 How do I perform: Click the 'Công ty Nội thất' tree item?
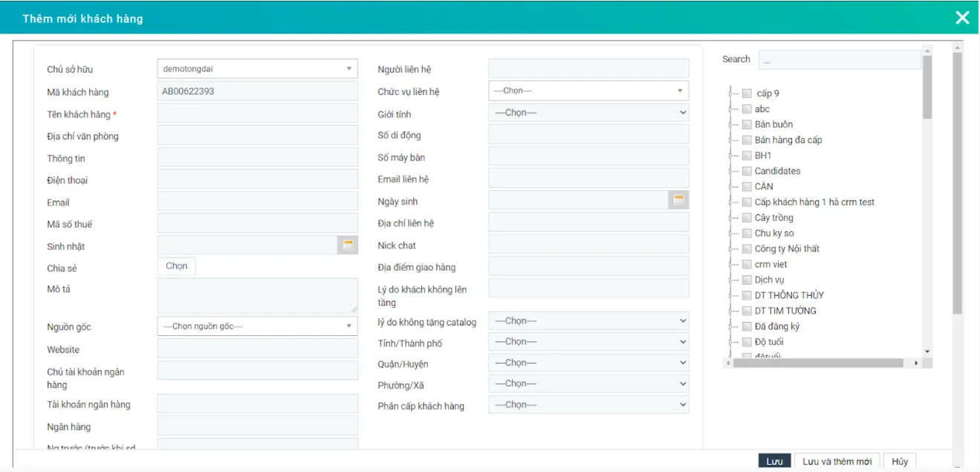[x=787, y=249]
